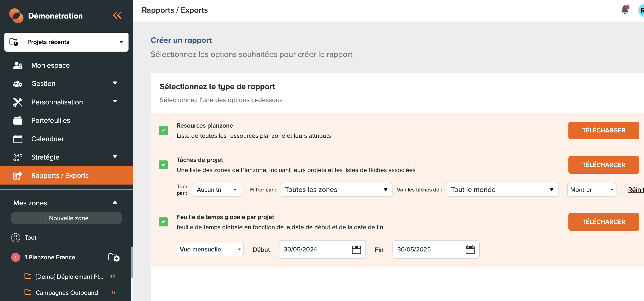Add project folder to Planzone France

click(x=114, y=257)
